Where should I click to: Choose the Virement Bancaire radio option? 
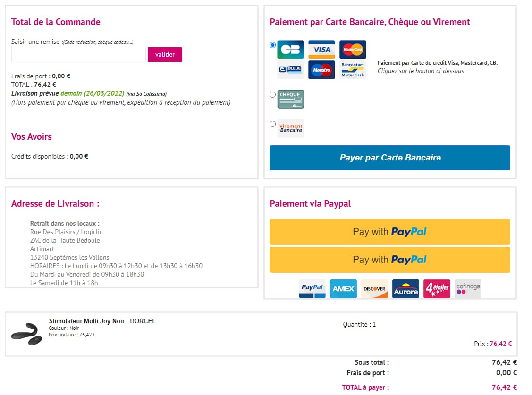[x=273, y=124]
